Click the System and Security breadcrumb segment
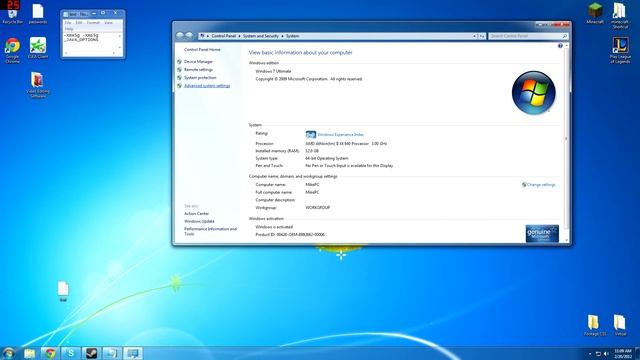The width and height of the screenshot is (640, 360). point(260,36)
